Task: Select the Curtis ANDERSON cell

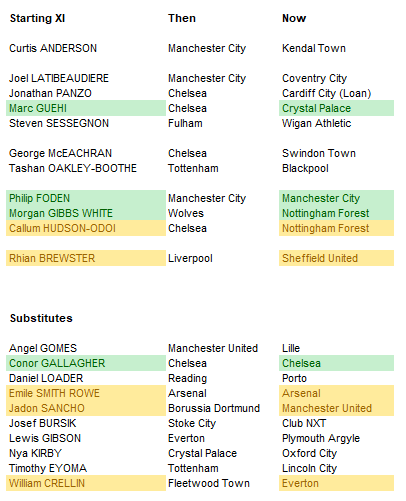Action: (86, 48)
